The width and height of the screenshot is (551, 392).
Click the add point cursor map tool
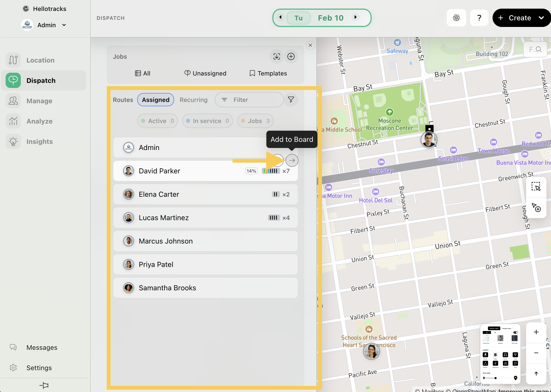536,207
